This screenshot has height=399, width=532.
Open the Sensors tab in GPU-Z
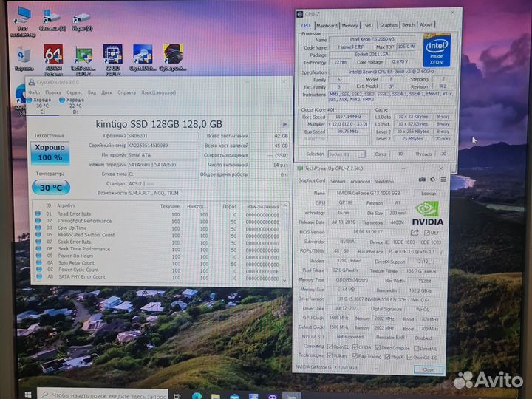pyautogui.click(x=338, y=182)
